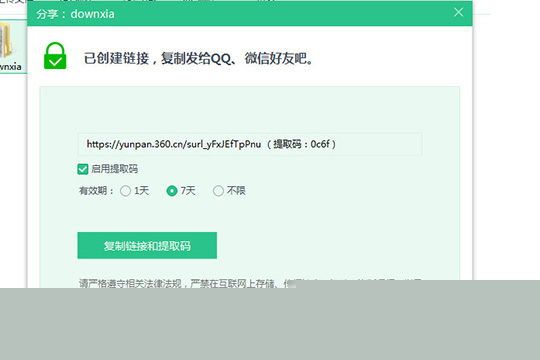Click the 复制链接和提取码 button

pos(147,245)
